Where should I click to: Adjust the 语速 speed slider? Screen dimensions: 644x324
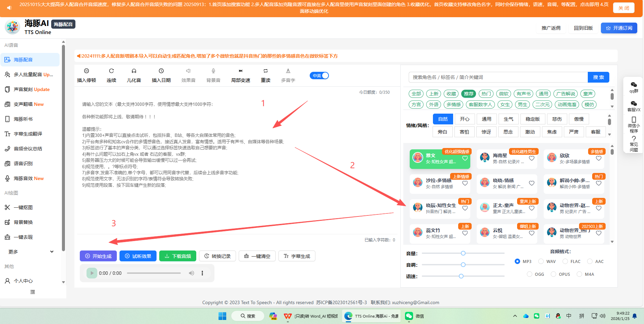[461, 276]
